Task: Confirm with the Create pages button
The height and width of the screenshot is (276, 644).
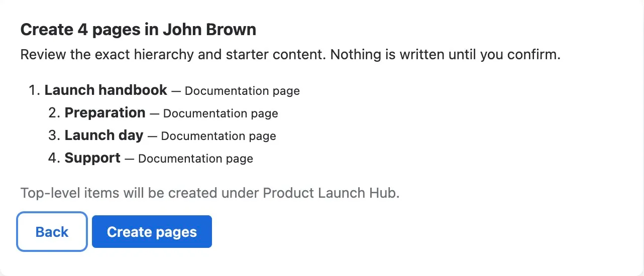Action: pos(152,232)
